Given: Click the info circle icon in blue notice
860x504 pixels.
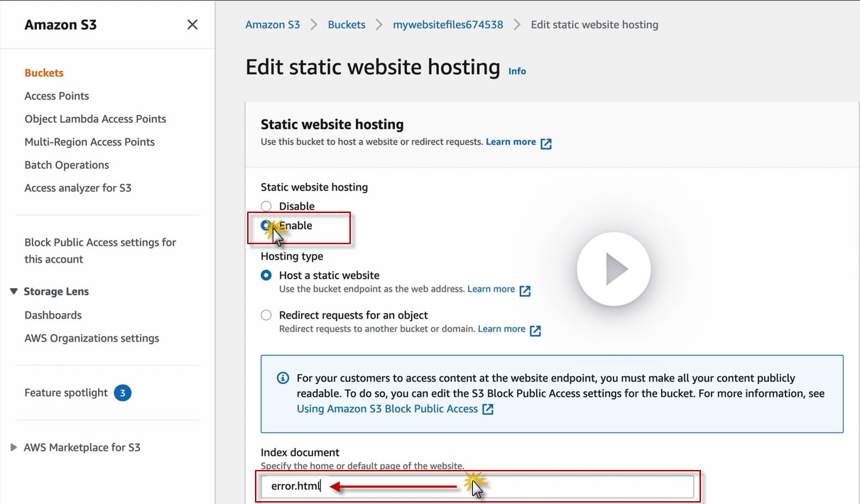Looking at the screenshot, I should pos(283,378).
